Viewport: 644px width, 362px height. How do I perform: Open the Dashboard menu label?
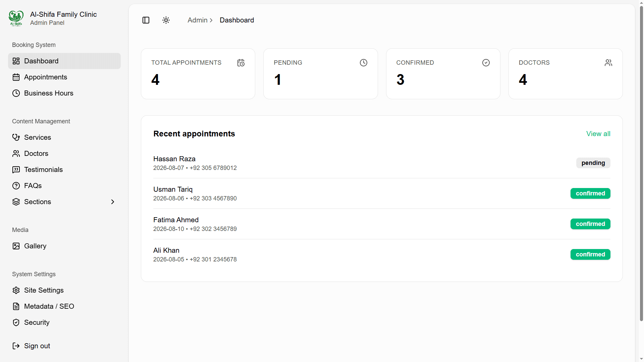tap(41, 61)
